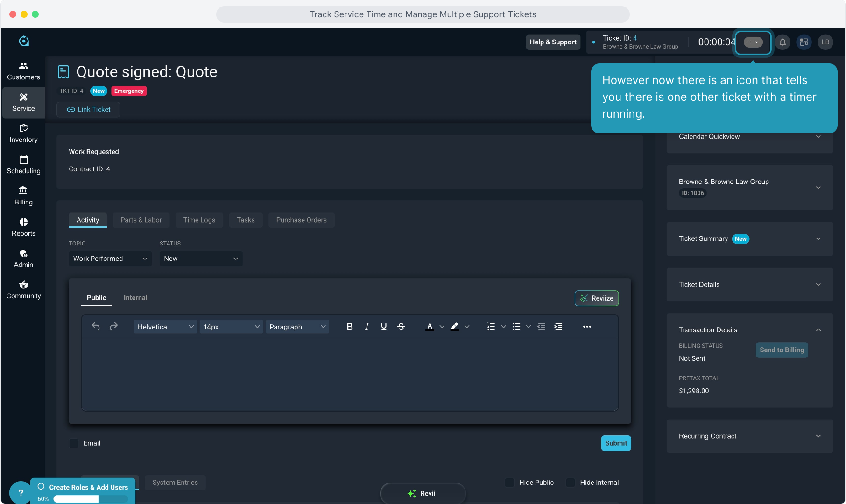Viewport: 846px width, 504px height.
Task: Enable the Email checkbox
Action: 74,443
